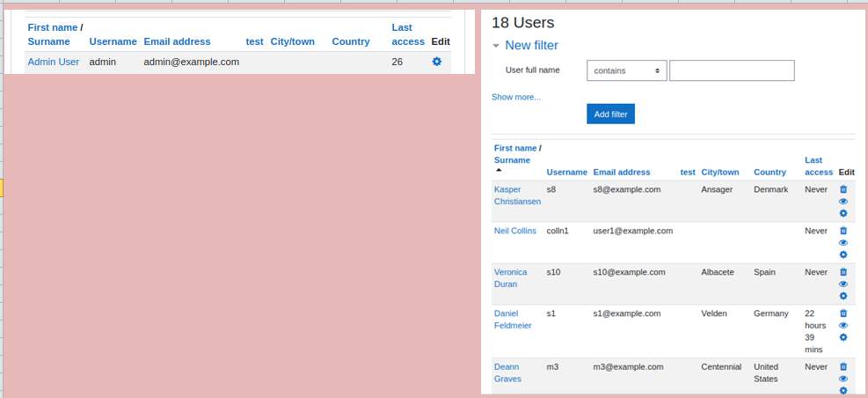868x398 pixels.
Task: Delete Neil Collins using trash icon
Action: click(x=843, y=231)
